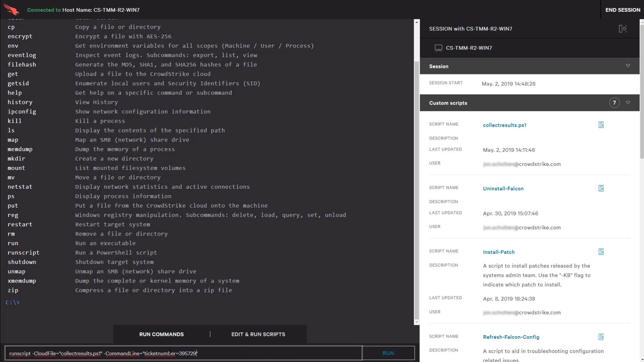The height and width of the screenshot is (362, 644).
Task: Click 'Run an executable' description text
Action: pos(105,243)
